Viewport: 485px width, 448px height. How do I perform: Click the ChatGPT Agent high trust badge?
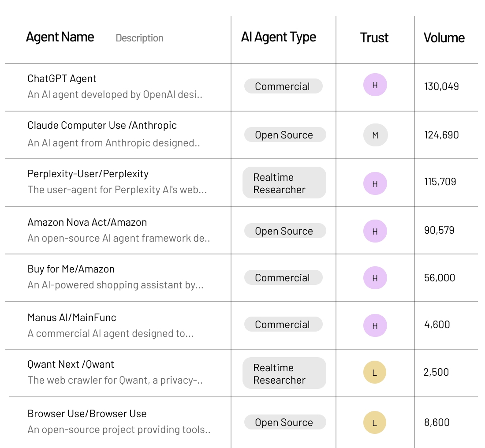tap(375, 85)
